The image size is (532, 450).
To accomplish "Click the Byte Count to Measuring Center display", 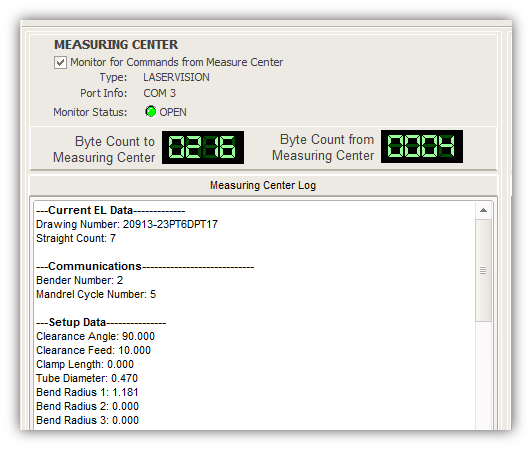I will click(x=203, y=147).
